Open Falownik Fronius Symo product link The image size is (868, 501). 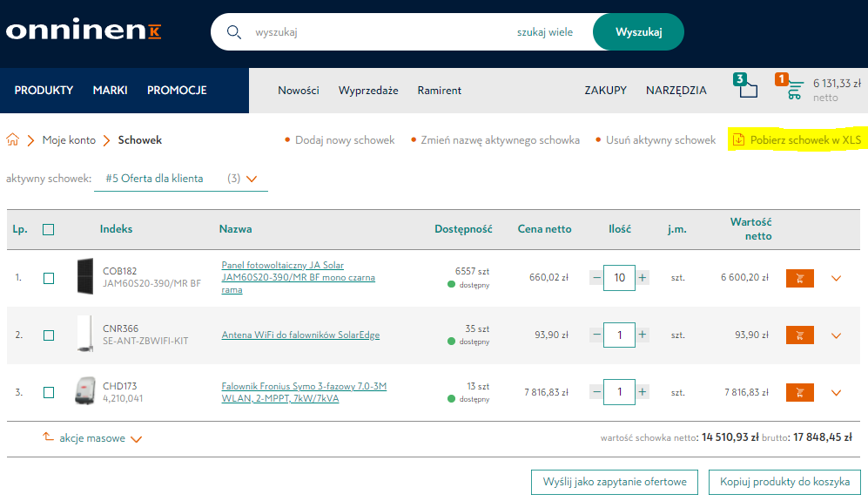(304, 392)
